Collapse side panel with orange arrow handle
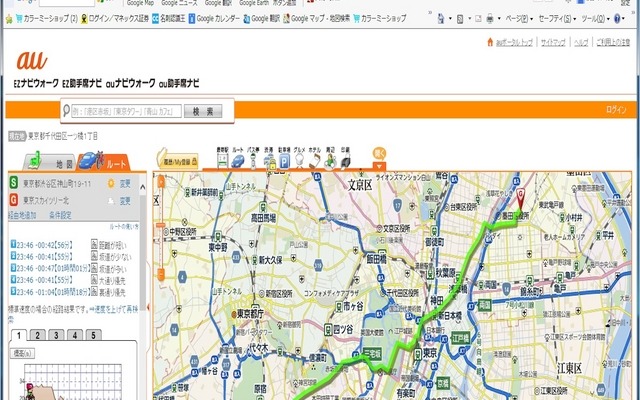Viewport: 640px width, 400px height. point(149,307)
